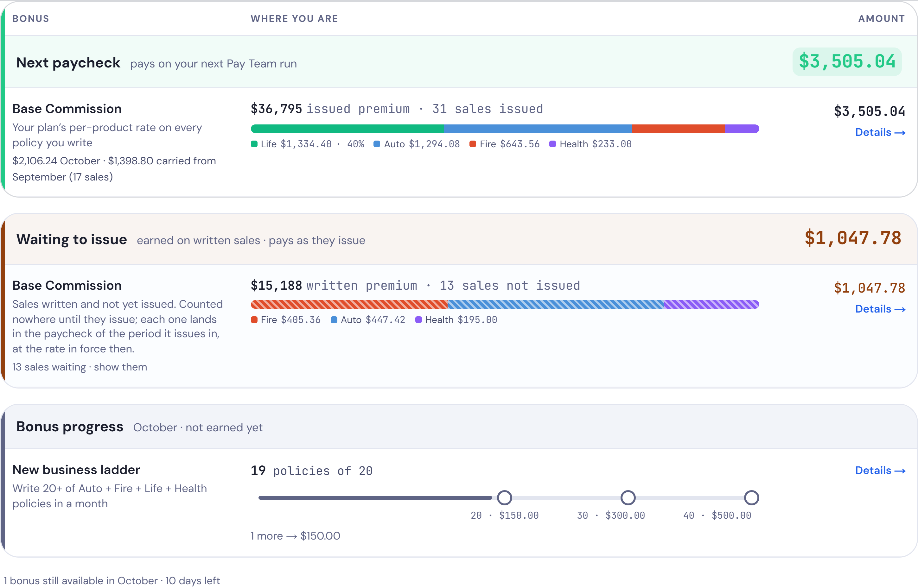Click the striped blue Auto segment
Screen dimensions: 918x588
click(556, 304)
